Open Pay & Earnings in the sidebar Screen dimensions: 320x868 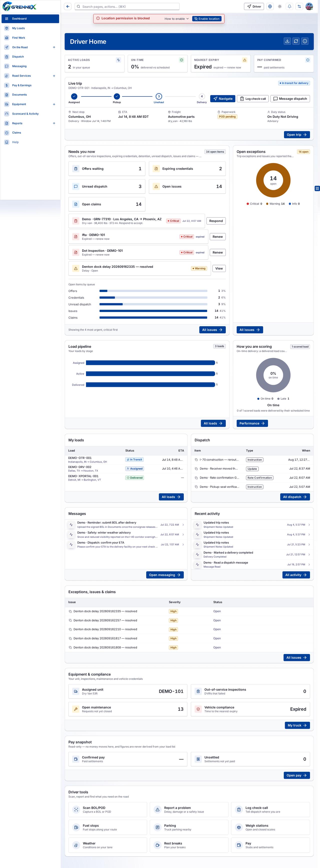30,85
